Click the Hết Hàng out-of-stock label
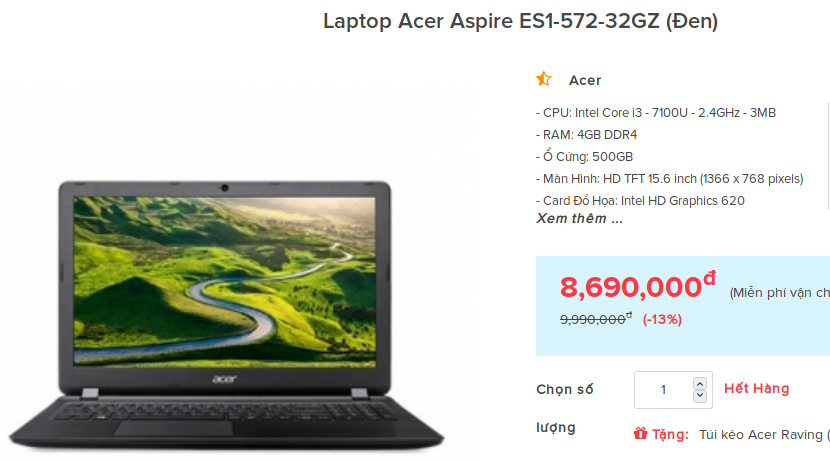Viewport: 830px width, 461px height. pyautogui.click(x=756, y=388)
